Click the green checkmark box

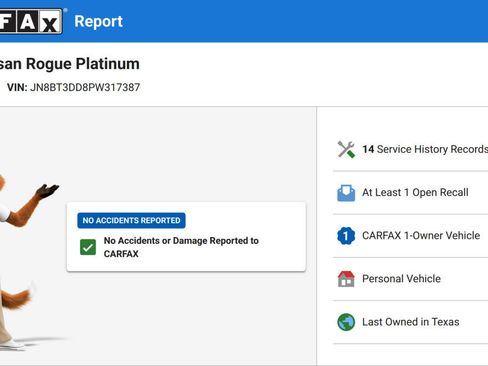pos(88,247)
